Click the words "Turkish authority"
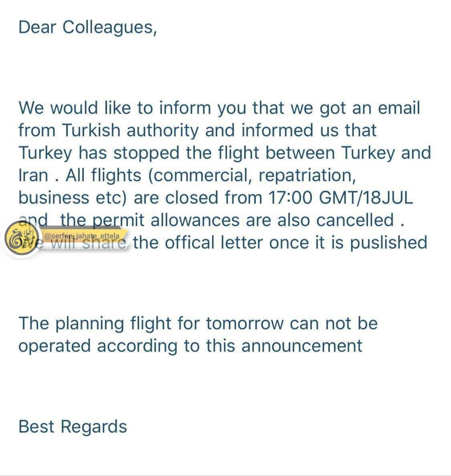The height and width of the screenshot is (476, 451). click(x=131, y=131)
